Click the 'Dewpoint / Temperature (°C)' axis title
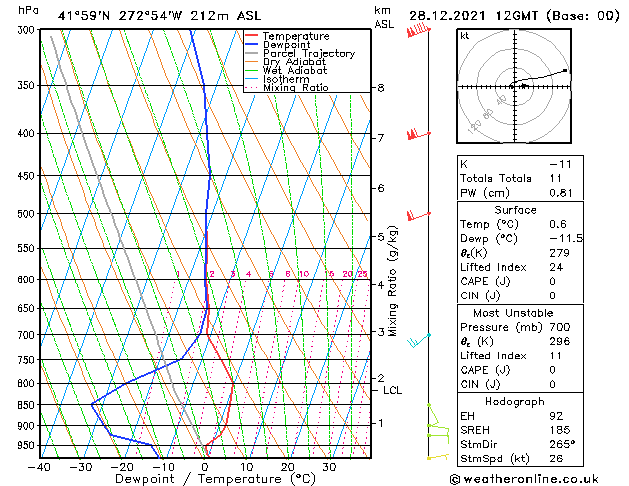This screenshot has width=629, height=486. [215, 479]
